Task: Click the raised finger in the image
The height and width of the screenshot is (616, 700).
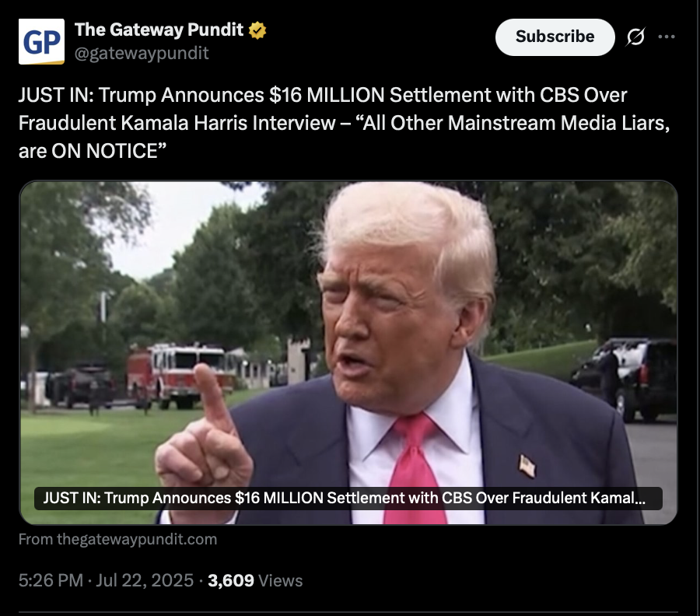Action: [x=213, y=398]
